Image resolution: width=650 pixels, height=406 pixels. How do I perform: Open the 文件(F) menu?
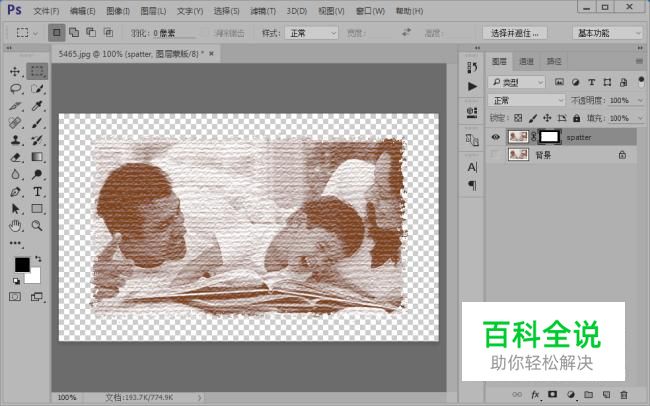tap(46, 11)
